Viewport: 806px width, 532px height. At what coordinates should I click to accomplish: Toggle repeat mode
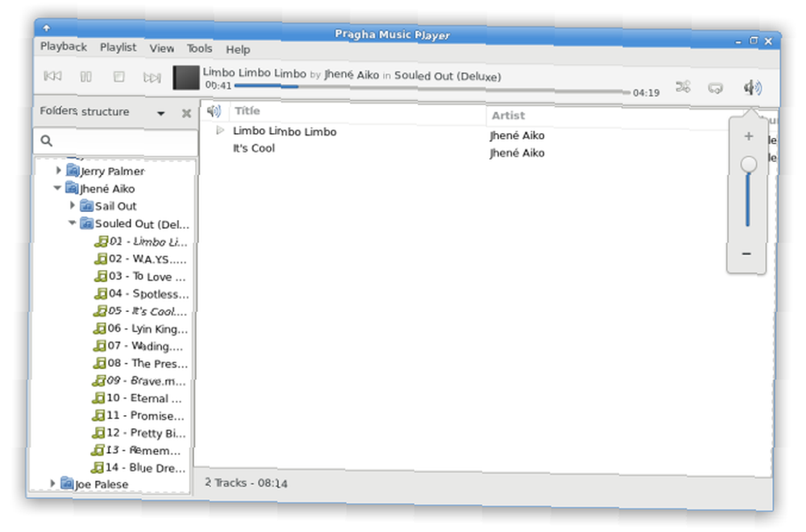click(715, 88)
